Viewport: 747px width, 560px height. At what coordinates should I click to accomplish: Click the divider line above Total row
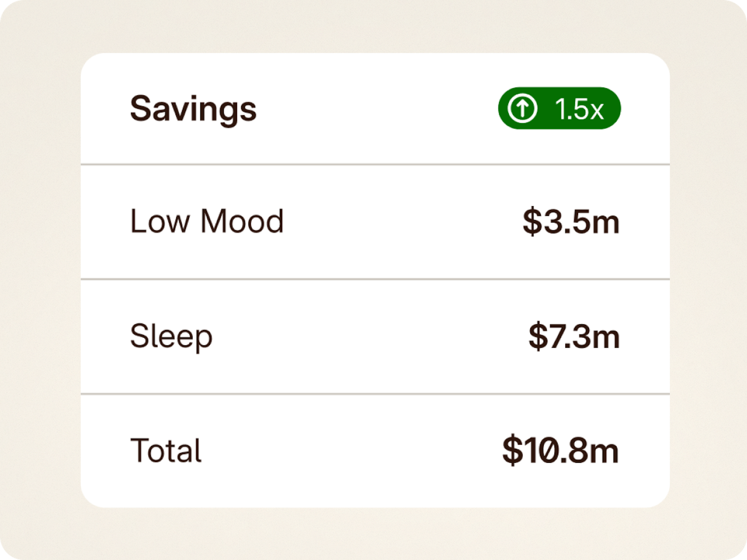click(375, 394)
